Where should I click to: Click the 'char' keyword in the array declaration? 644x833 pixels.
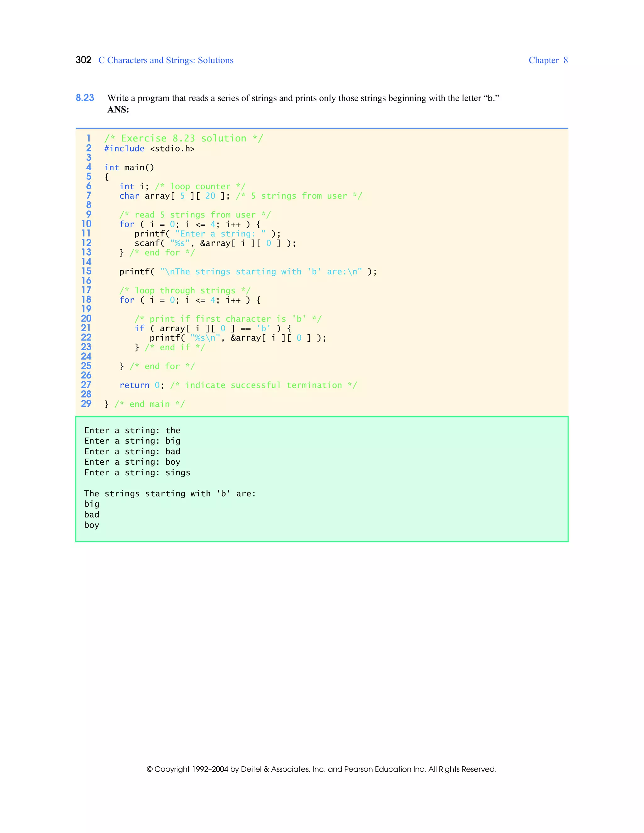click(129, 196)
